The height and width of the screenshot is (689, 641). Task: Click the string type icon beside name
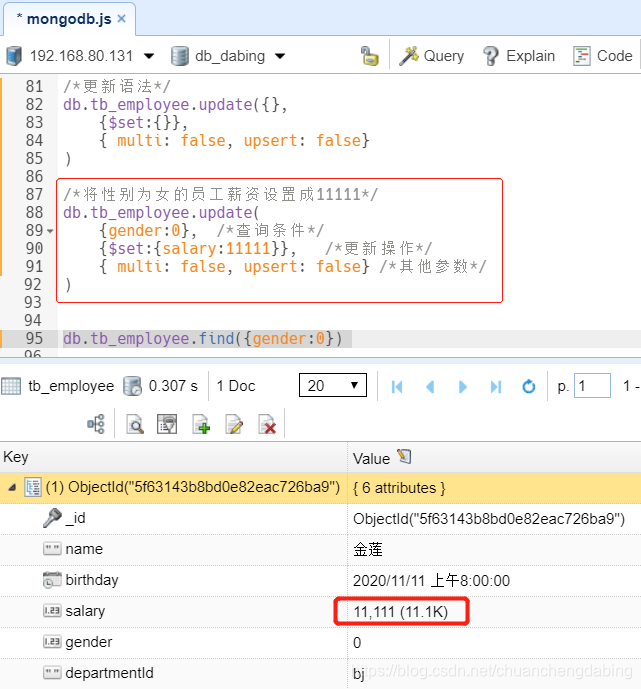click(52, 549)
